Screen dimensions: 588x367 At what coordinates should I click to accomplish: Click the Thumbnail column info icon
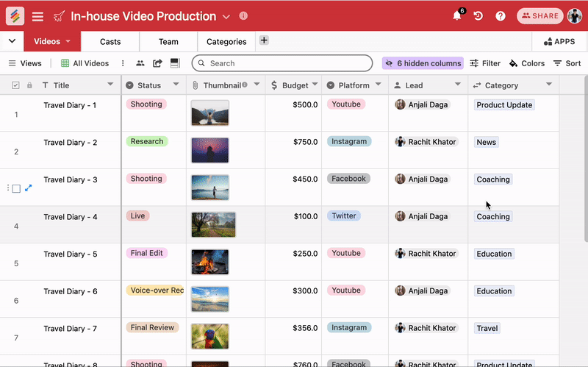245,85
